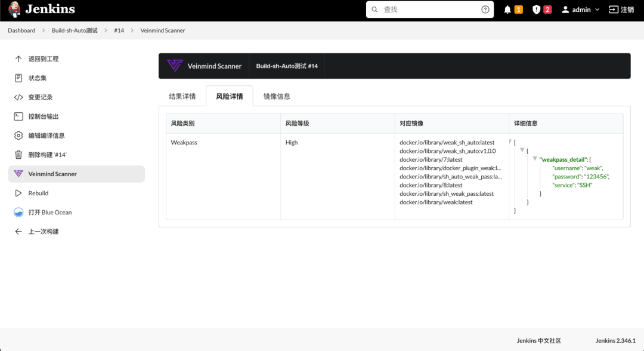The width and height of the screenshot is (644, 351).
Task: Select the Veinmind Scanner sidebar icon
Action: coord(18,174)
